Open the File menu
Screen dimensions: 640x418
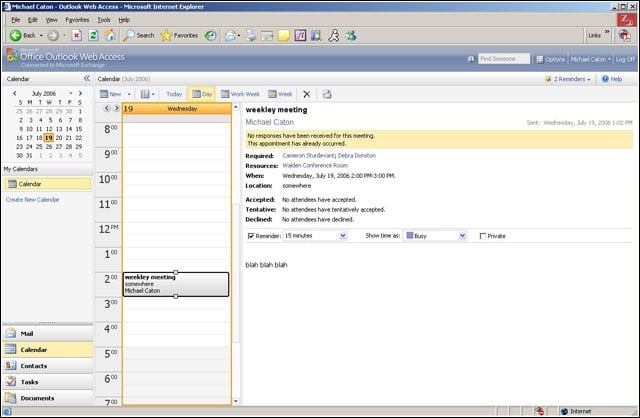click(x=16, y=20)
